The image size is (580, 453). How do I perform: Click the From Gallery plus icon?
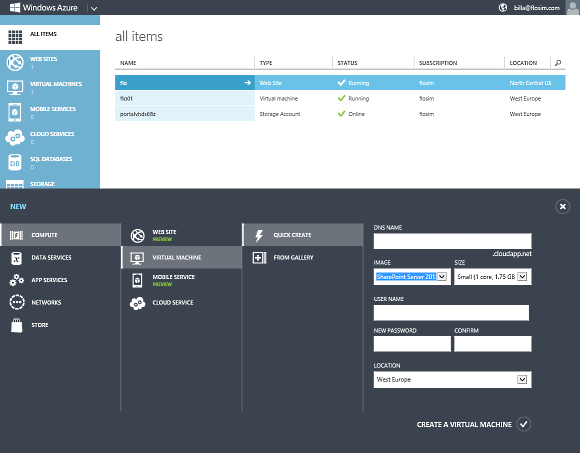point(259,258)
